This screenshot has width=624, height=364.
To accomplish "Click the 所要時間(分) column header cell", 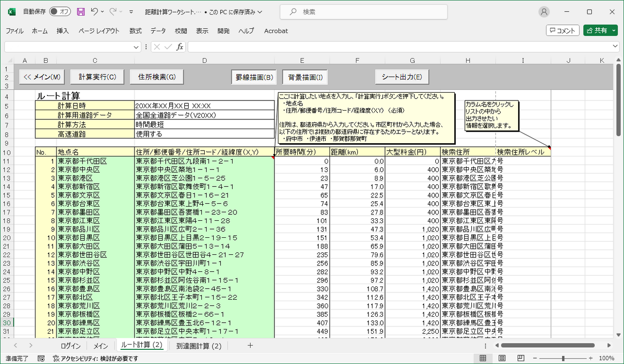I will pyautogui.click(x=302, y=152).
